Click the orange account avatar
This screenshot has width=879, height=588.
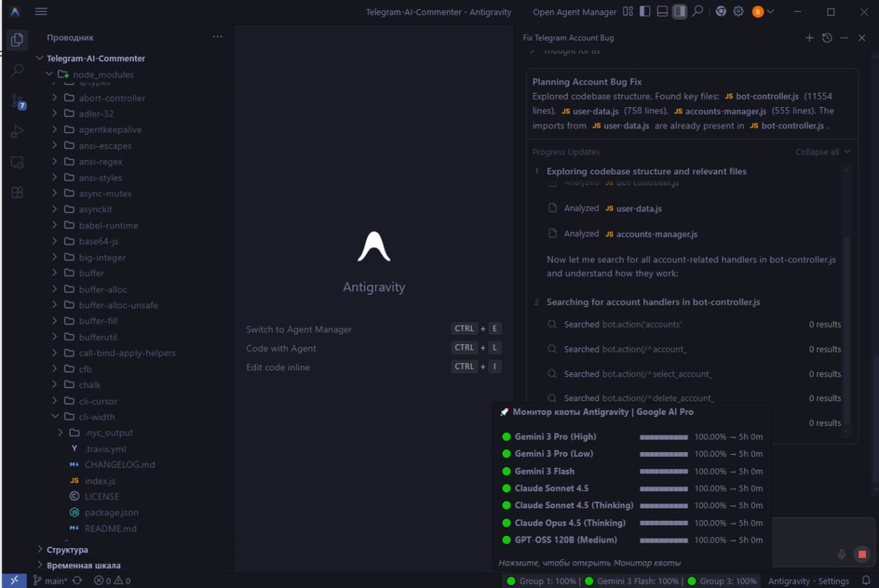tap(757, 12)
